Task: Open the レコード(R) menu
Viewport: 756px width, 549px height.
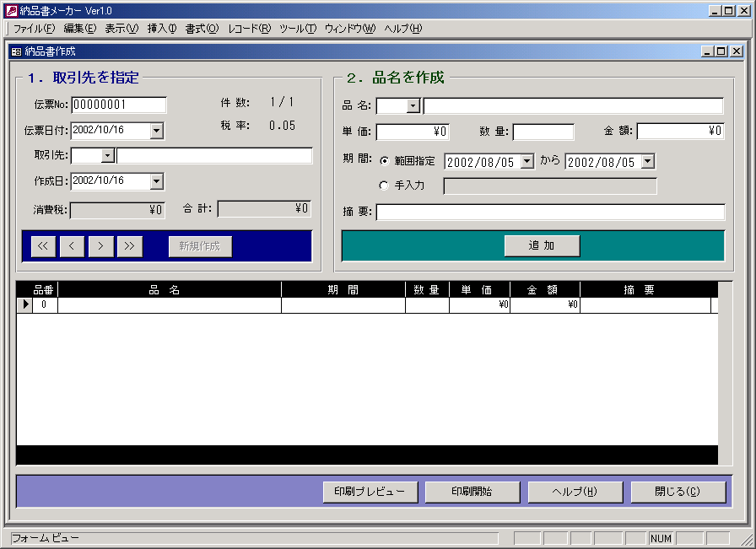Action: [249, 29]
